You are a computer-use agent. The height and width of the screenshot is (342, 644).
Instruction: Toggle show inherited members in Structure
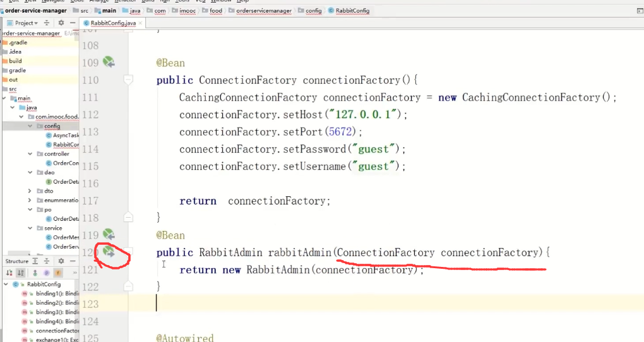(35, 273)
